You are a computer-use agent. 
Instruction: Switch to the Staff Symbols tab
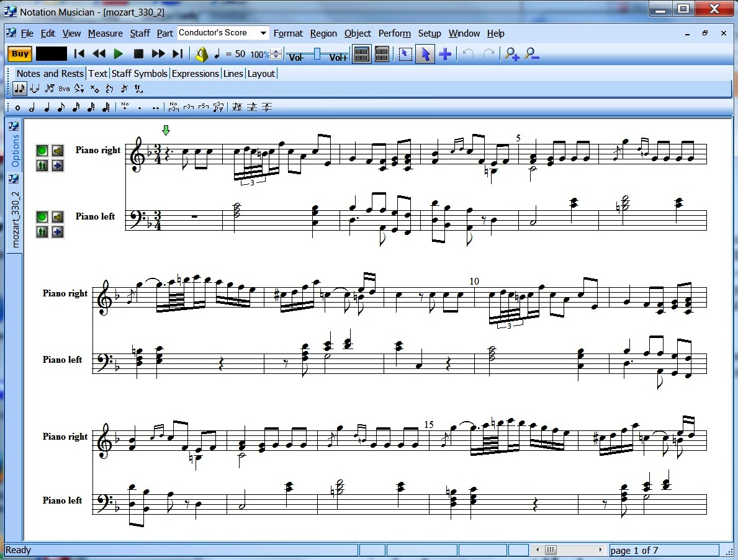[x=139, y=73]
